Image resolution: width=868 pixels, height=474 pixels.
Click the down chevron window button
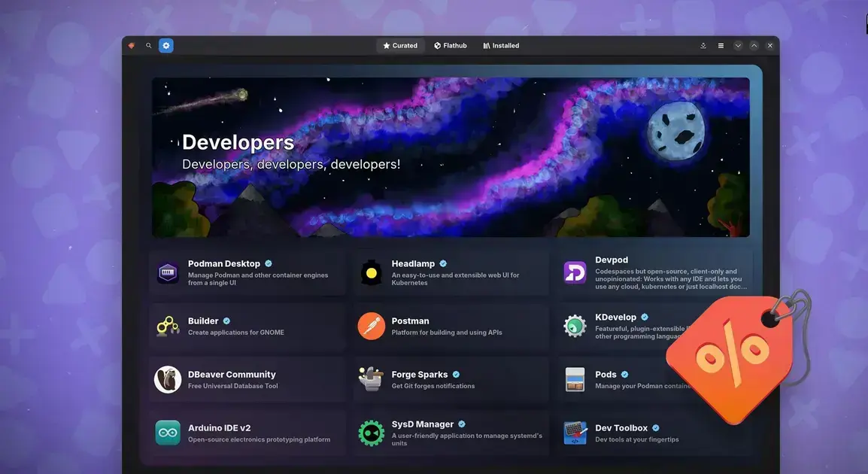point(738,45)
